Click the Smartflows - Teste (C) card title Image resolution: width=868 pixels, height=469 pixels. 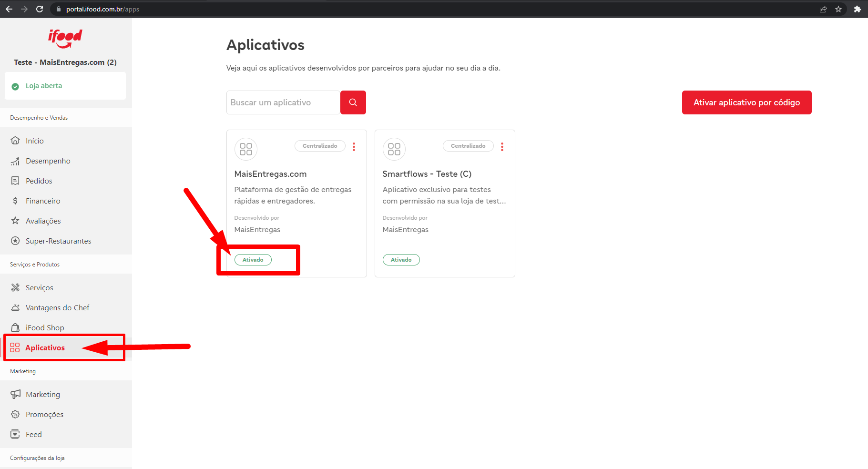[427, 174]
